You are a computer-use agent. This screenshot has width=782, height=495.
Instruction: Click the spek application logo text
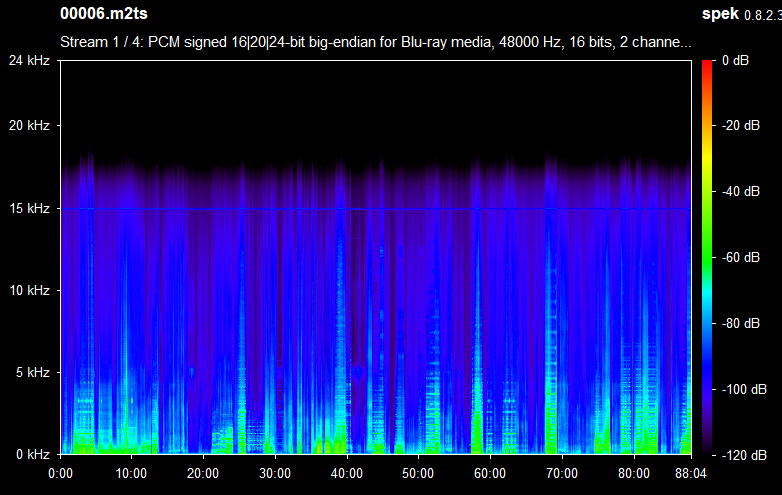(x=720, y=16)
